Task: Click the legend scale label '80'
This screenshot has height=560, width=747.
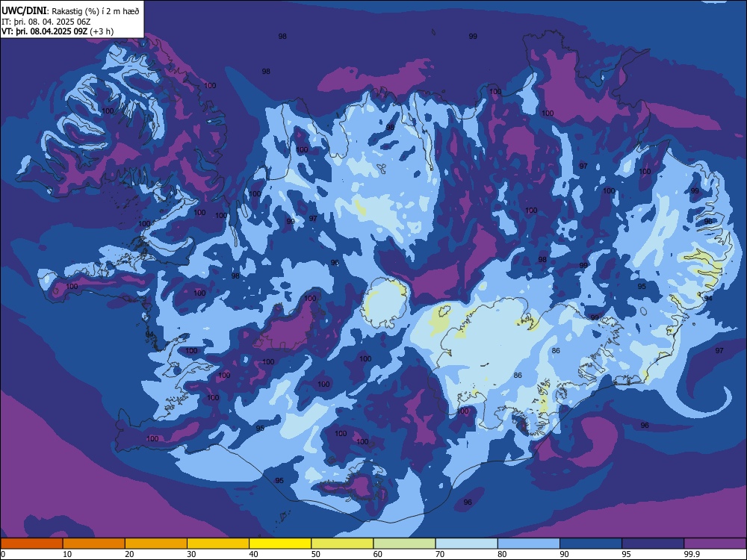Action: pos(502,554)
